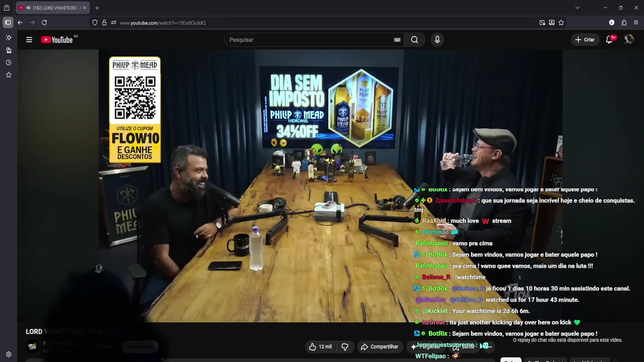Open the tracking protection shield icon
Viewport: 644px width, 362px height.
tap(95, 23)
